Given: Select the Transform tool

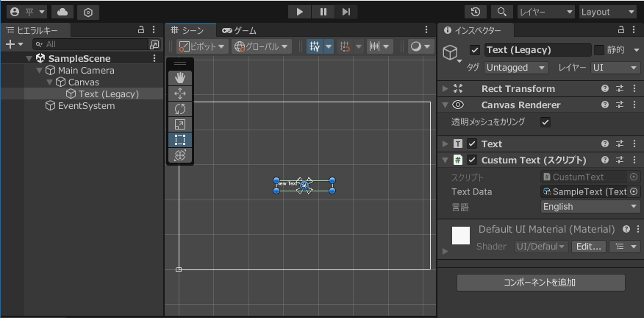Looking at the screenshot, I should tap(180, 155).
